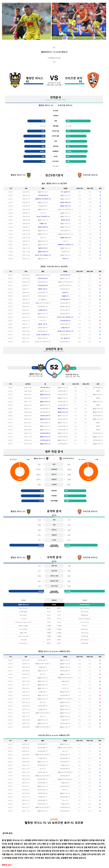Select Wellington crest in the 최근5경기분석 header
Image resolution: width=109 pixels, height=868 pixels.
coord(29,175)
